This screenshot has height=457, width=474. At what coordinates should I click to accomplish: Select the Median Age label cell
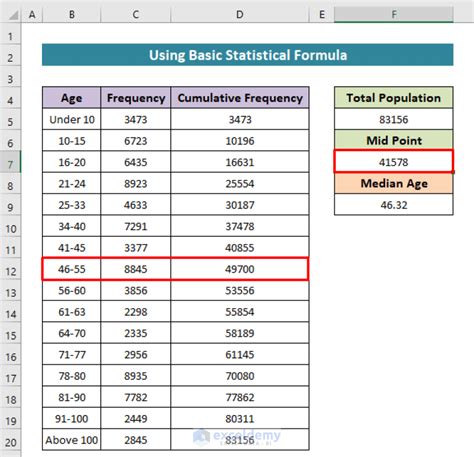394,183
